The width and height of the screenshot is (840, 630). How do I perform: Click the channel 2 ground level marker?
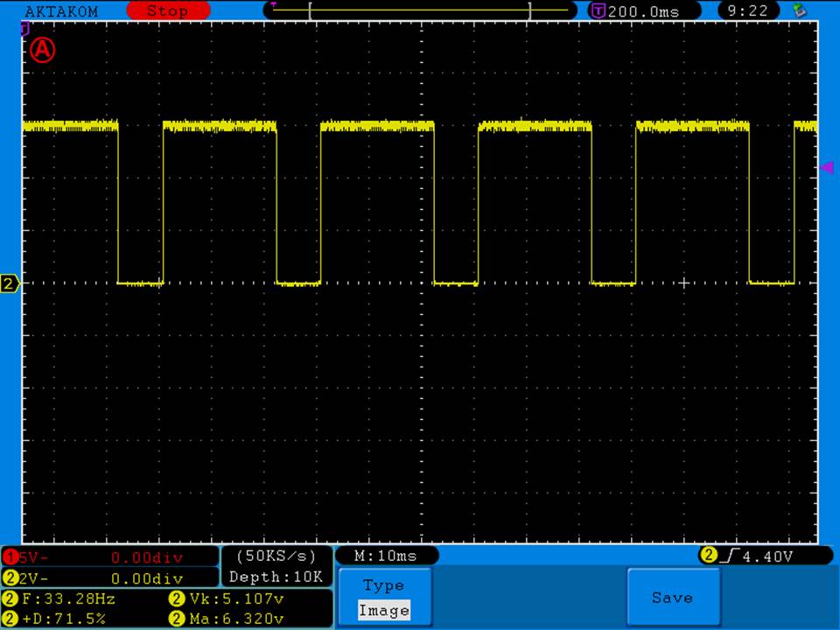coord(10,283)
